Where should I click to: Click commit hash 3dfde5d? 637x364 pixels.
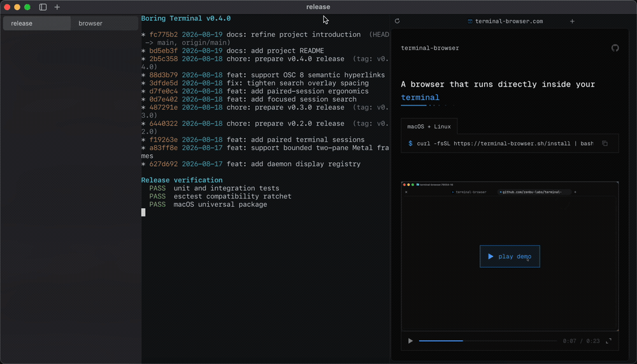(x=163, y=83)
